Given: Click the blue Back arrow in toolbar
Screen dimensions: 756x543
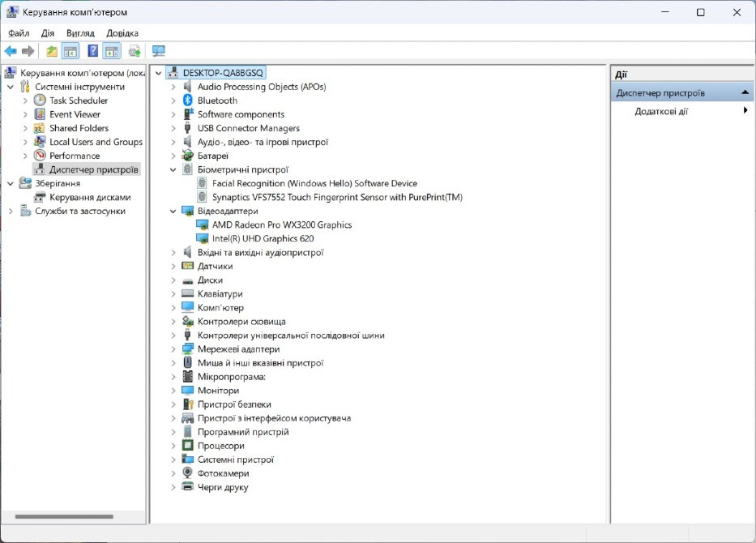Looking at the screenshot, I should click(11, 51).
